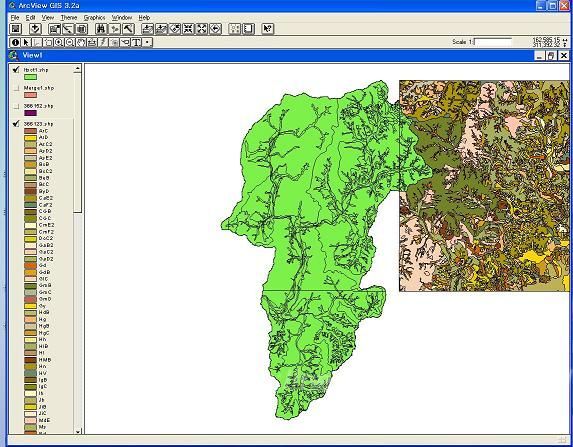Click the legend scroll down arrow
Screen dimensions: 573x447
tap(77, 431)
